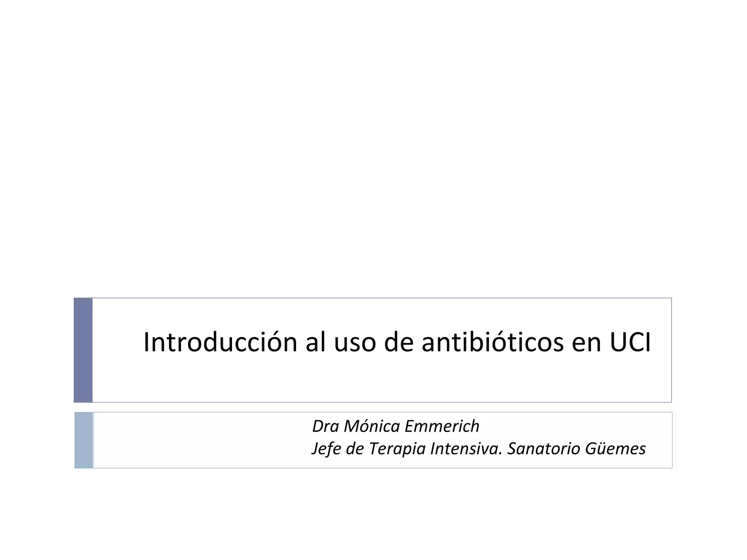
Task: Click the slide title 'Introducción al uso de antibióticos'
Action: coord(397,343)
